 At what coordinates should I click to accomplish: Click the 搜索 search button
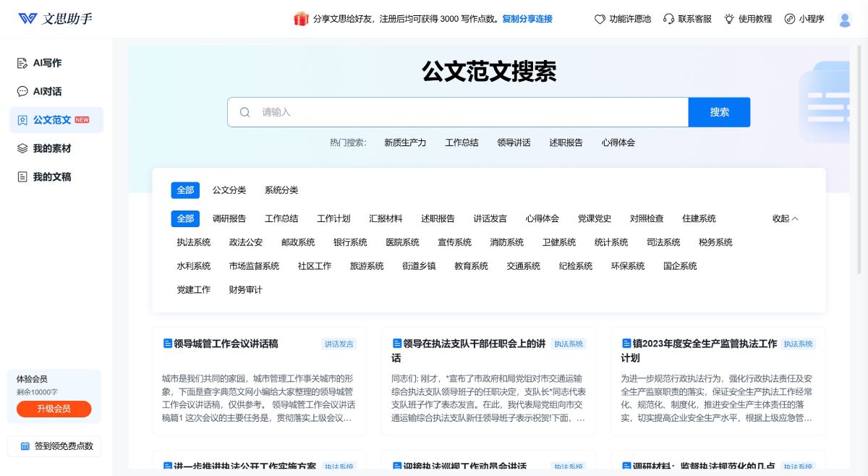tap(719, 112)
